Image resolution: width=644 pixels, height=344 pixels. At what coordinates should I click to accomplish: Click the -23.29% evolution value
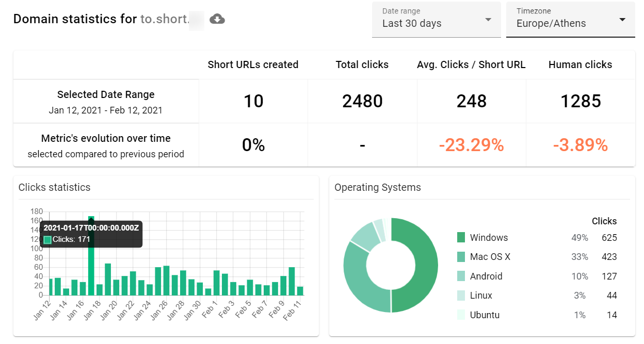coord(471,145)
